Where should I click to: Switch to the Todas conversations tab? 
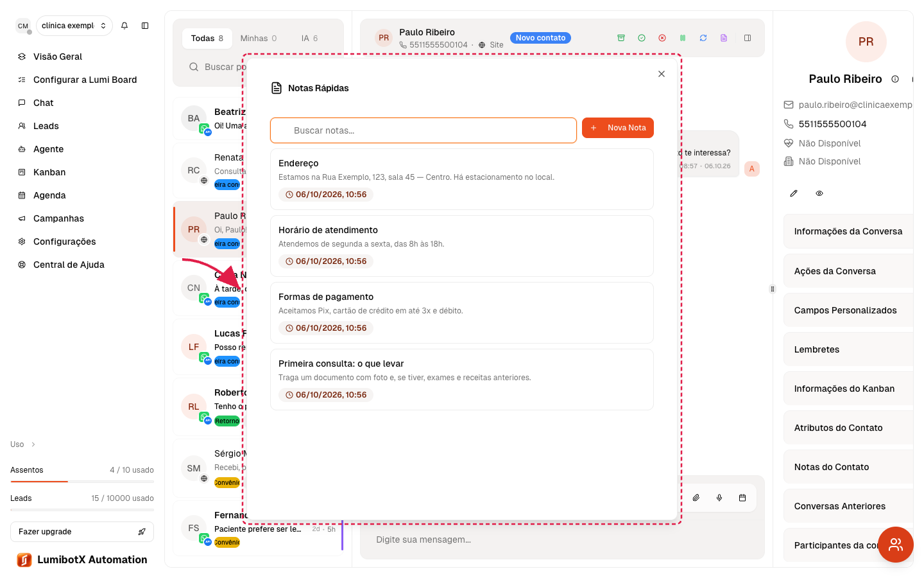click(x=207, y=39)
